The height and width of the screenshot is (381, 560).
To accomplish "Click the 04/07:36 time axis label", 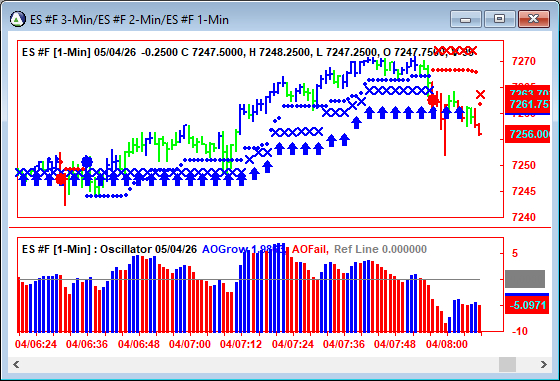I will pyautogui.click(x=344, y=344).
